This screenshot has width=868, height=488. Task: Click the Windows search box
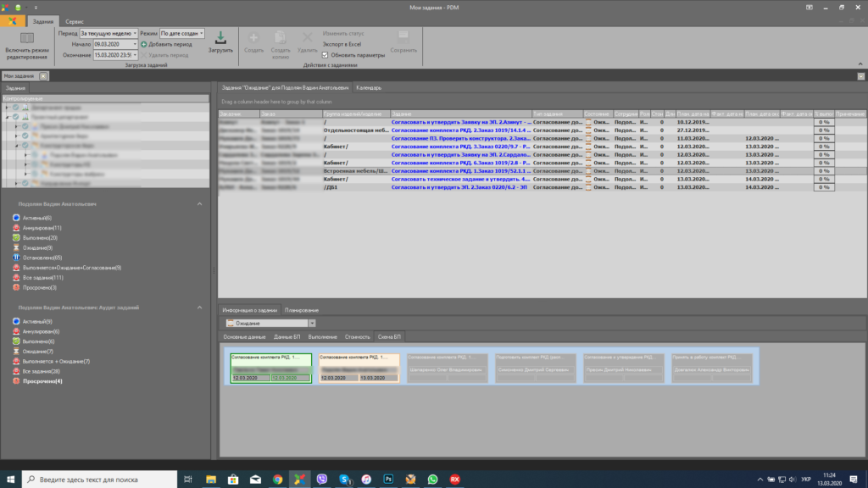click(x=100, y=480)
